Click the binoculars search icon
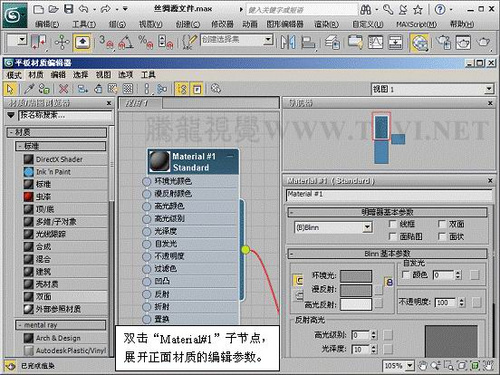 366,10
